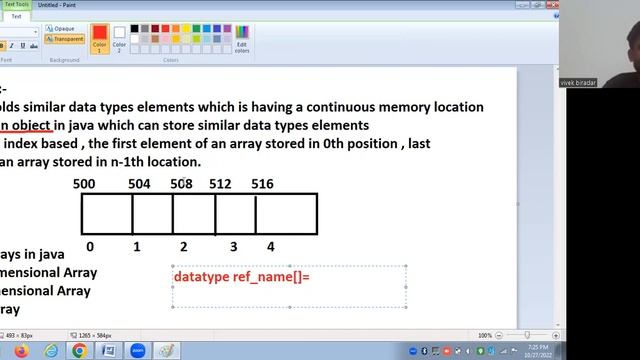This screenshot has height=360, width=640.
Task: Pick the blue-gray color swatch
Action: point(217,39)
